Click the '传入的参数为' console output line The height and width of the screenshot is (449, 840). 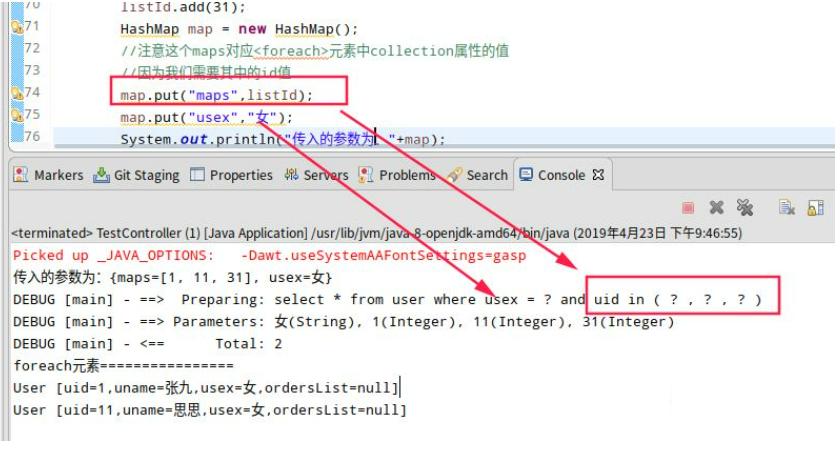tap(172, 277)
